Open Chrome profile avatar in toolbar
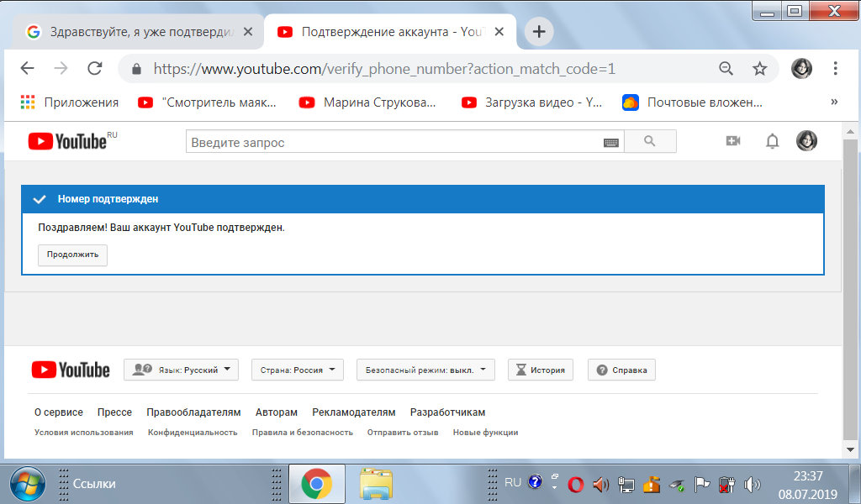 point(801,68)
